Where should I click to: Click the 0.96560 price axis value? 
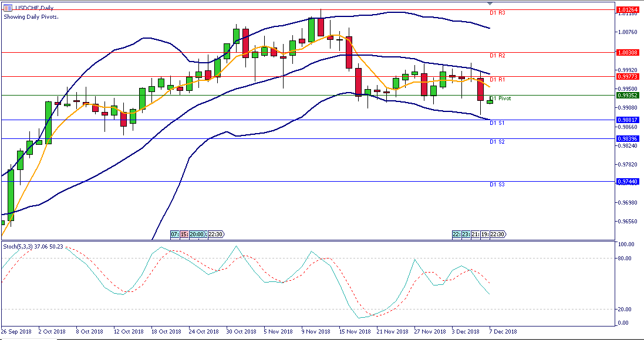(627, 222)
